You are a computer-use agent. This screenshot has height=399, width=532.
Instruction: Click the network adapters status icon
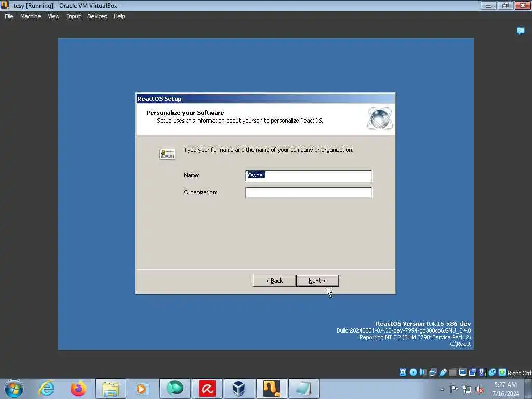click(x=433, y=372)
